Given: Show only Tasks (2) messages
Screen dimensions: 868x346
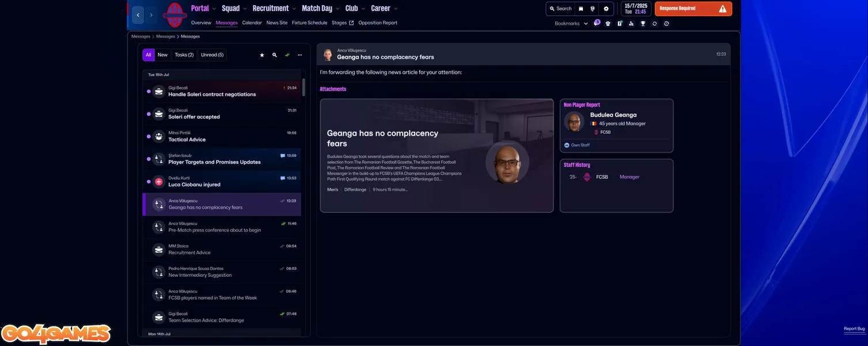Looking at the screenshot, I should coord(184,55).
